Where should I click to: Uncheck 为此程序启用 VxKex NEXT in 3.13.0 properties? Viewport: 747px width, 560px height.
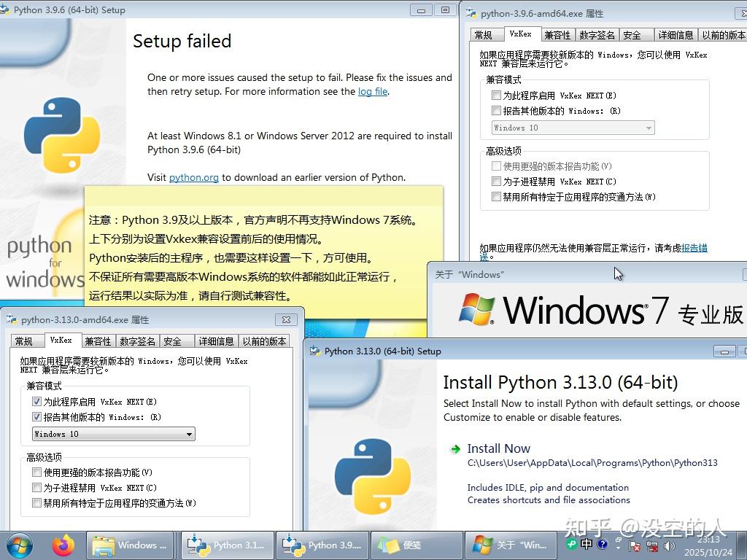click(36, 402)
